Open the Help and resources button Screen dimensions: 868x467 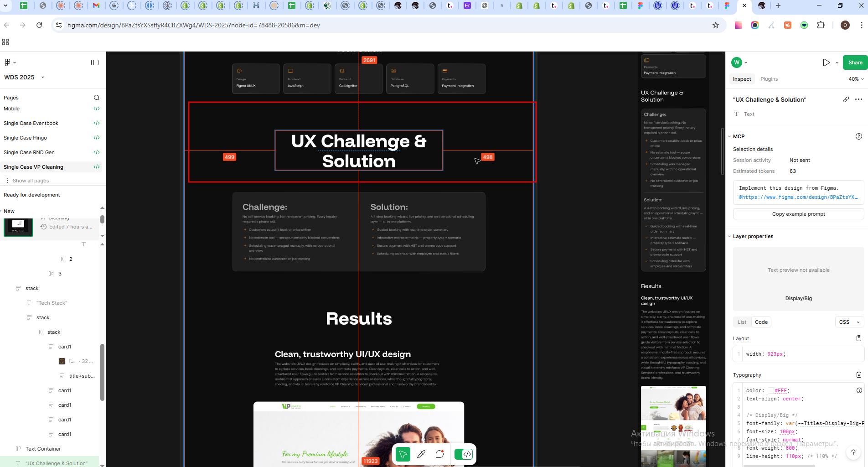tap(853, 452)
